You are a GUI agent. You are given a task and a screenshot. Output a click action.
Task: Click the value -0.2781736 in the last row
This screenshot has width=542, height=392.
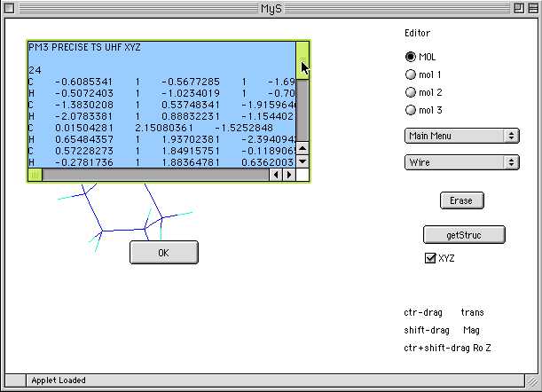pyautogui.click(x=84, y=162)
